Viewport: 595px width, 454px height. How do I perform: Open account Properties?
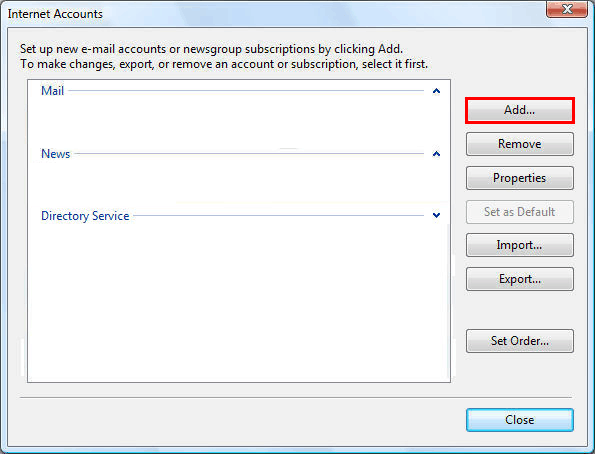click(519, 178)
